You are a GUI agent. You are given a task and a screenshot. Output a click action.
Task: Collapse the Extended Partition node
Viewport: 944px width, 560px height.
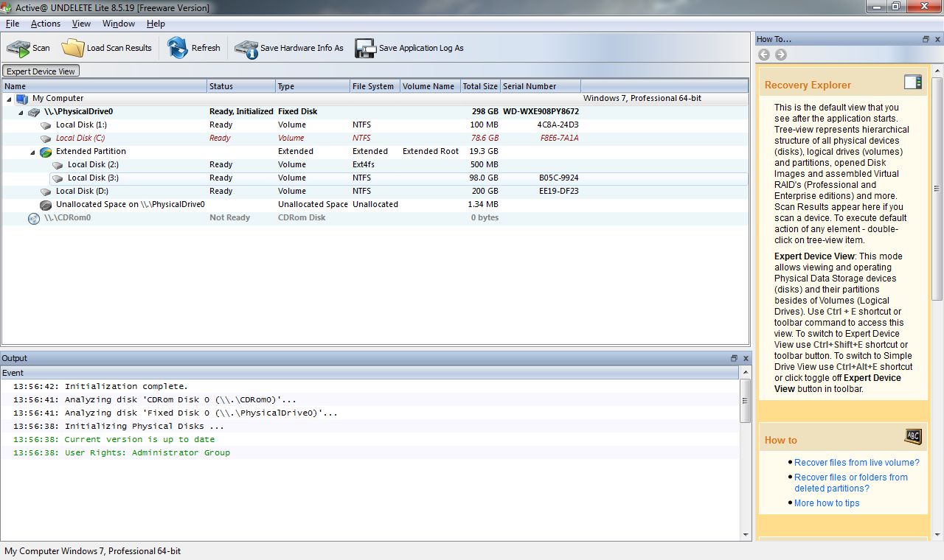[32, 152]
